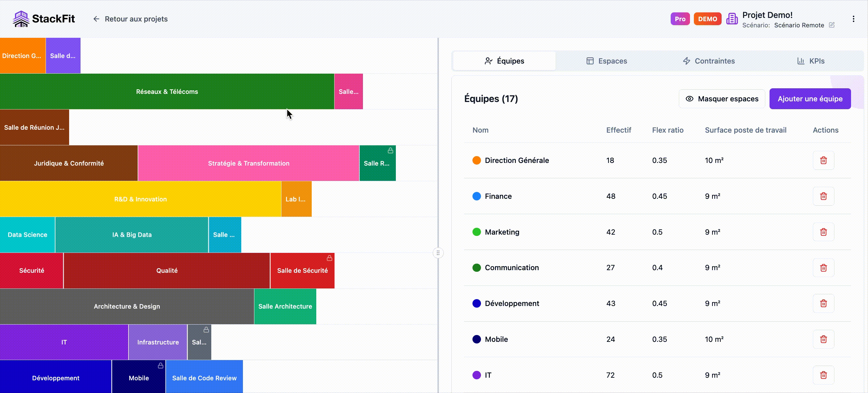
Task: Click the building icon beside Projet Demo
Action: (x=732, y=19)
